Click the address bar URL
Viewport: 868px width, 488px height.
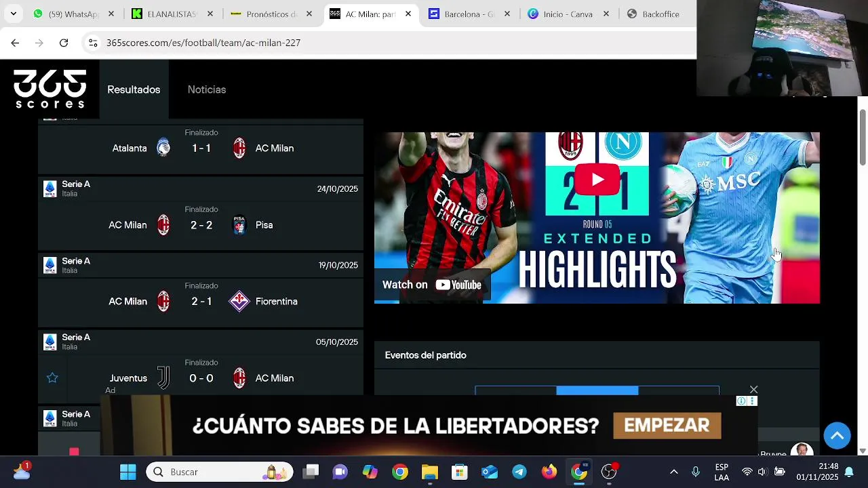click(x=203, y=43)
